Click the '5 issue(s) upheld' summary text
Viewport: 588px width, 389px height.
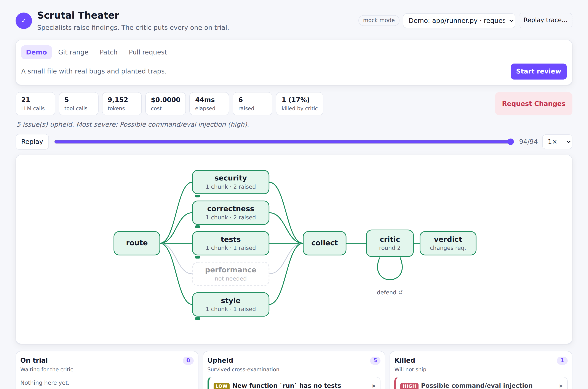tap(133, 124)
